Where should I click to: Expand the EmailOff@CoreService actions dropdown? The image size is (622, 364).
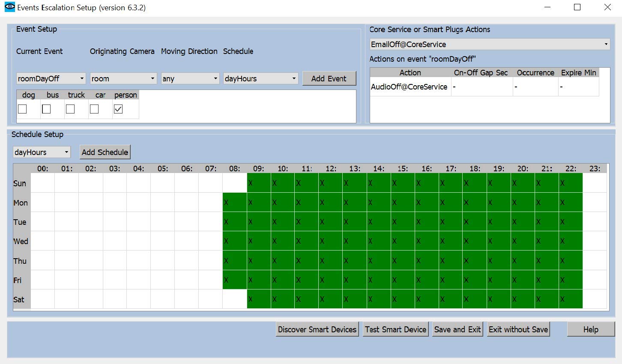489,44
